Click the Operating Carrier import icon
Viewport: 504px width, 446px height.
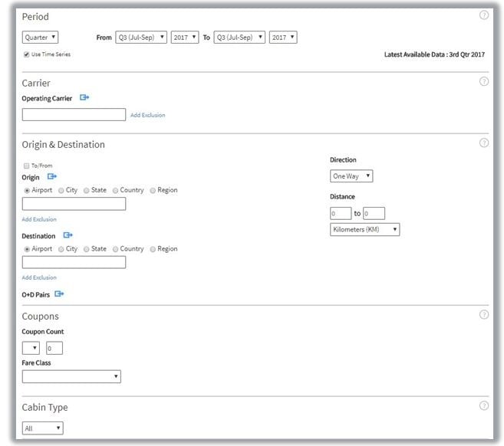pos(84,98)
